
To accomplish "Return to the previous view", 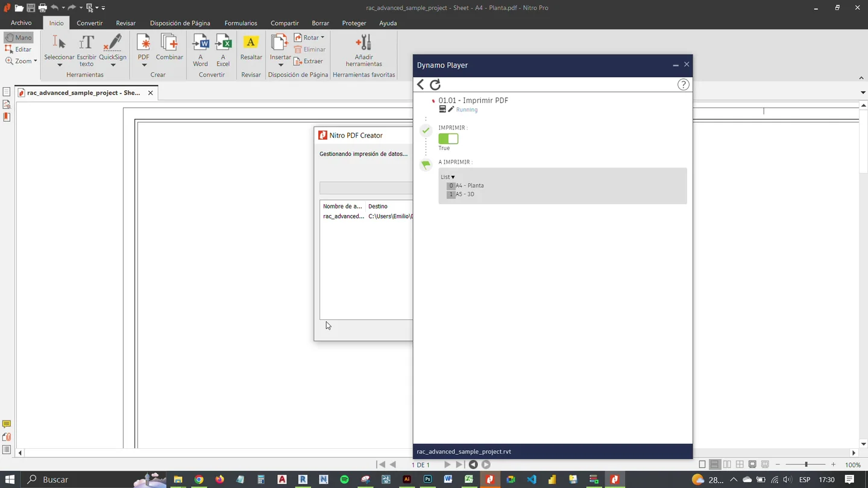I will tap(473, 465).
